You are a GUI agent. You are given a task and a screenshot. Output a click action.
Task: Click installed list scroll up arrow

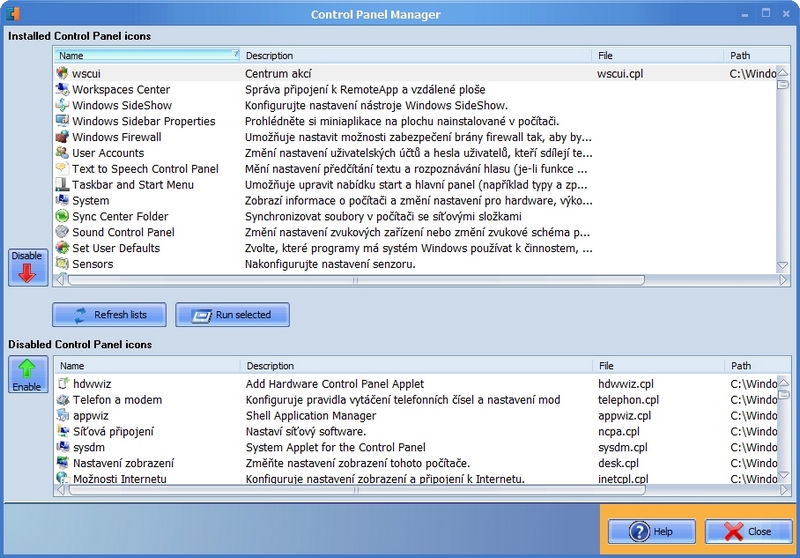(783, 72)
